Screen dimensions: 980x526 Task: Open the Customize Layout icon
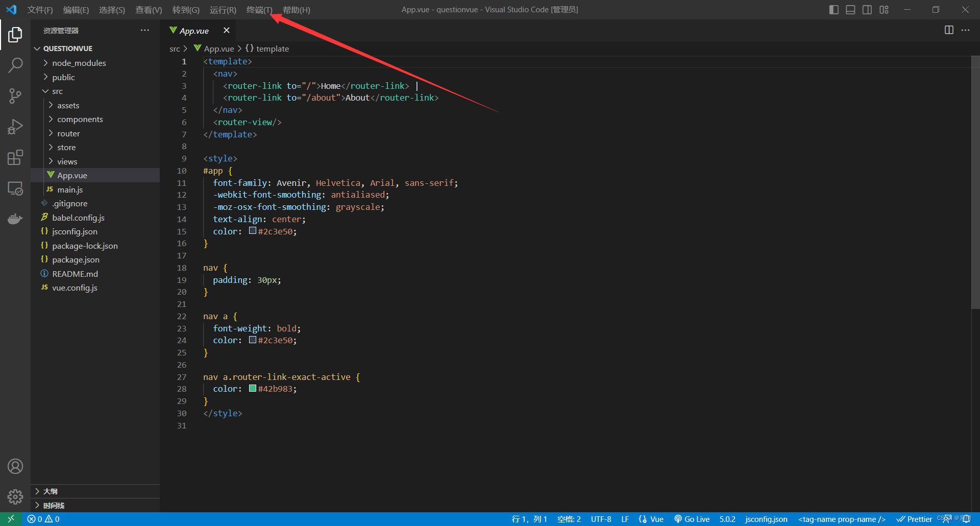point(884,10)
